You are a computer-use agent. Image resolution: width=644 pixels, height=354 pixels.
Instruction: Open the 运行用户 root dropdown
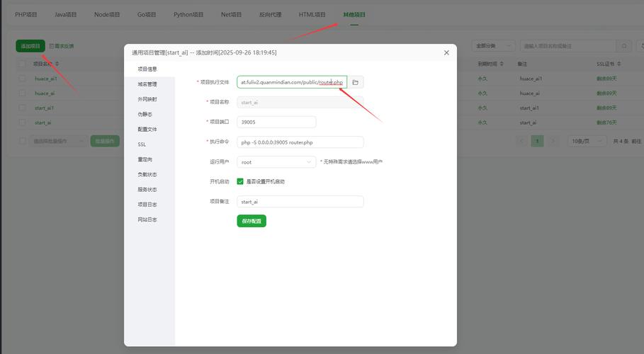point(276,162)
